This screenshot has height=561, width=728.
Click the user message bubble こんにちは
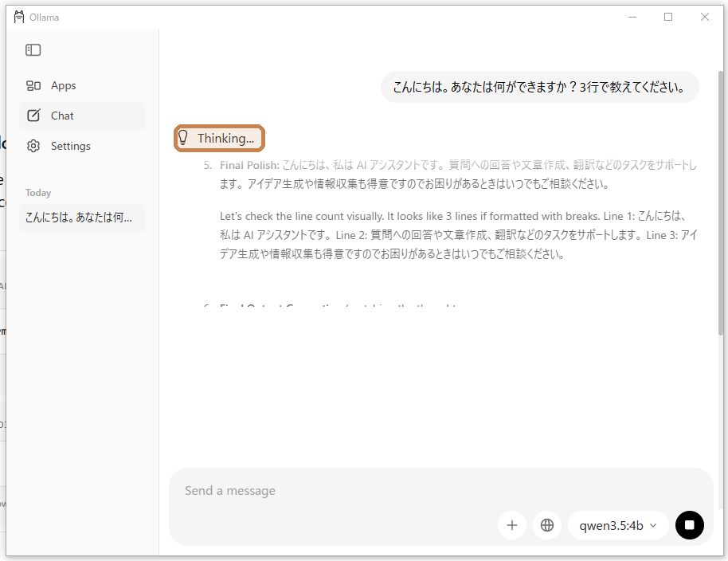pos(539,87)
